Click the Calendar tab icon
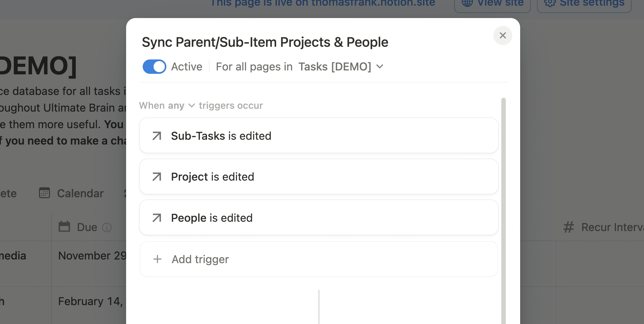The height and width of the screenshot is (324, 644). [44, 193]
